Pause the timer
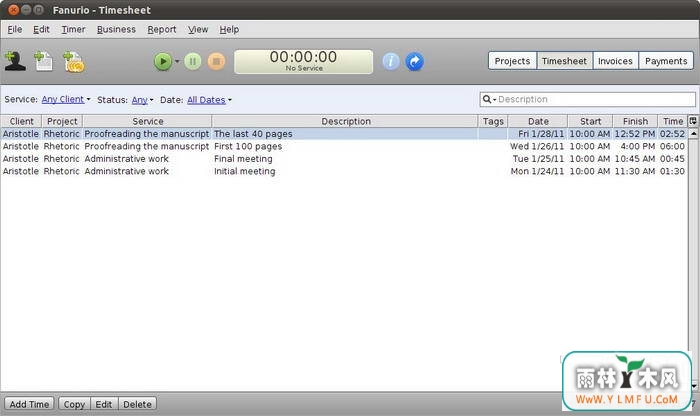 (x=193, y=61)
